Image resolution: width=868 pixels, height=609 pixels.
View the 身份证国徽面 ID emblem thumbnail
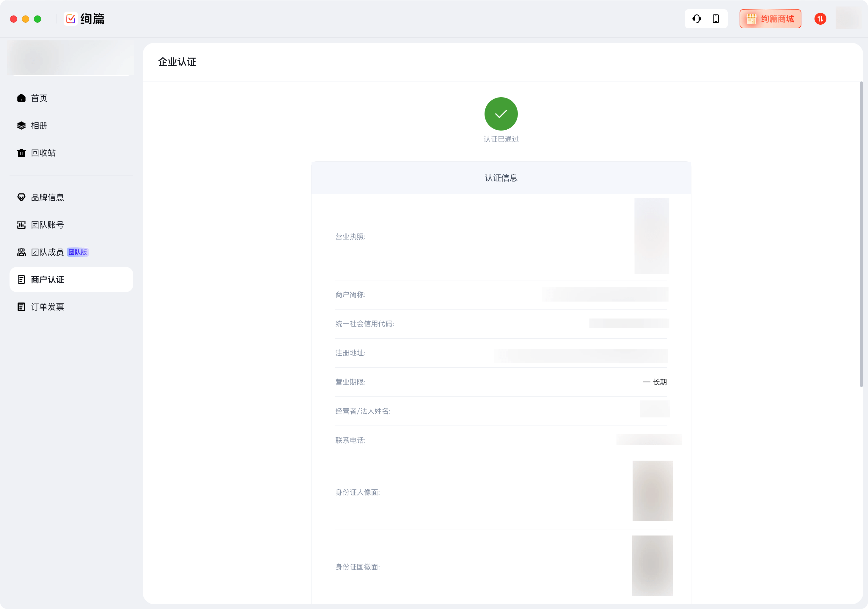pyautogui.click(x=652, y=566)
